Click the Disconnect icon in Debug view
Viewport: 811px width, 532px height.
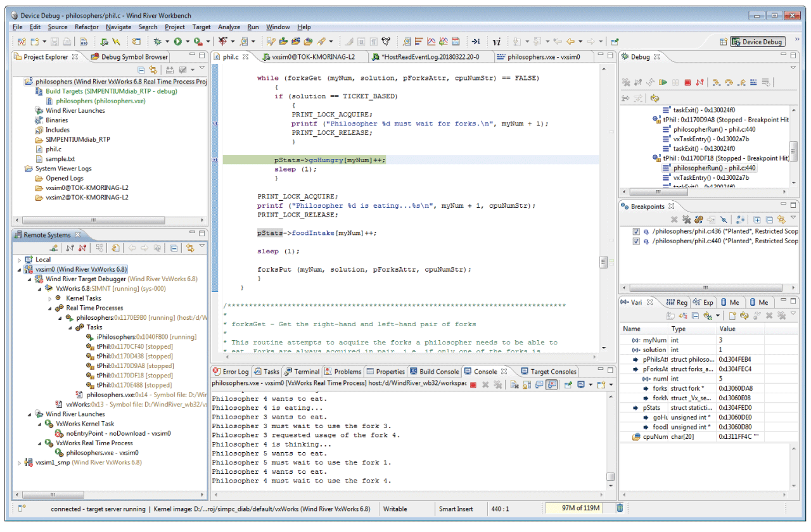(x=699, y=82)
